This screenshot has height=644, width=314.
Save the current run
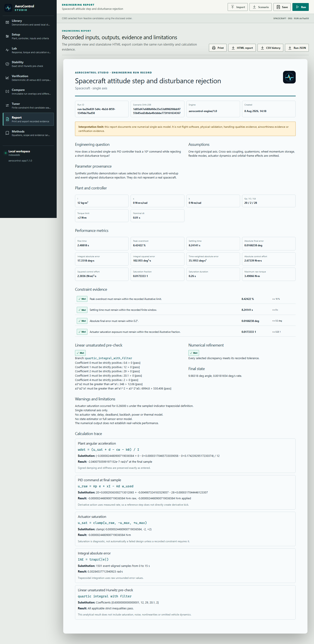tap(282, 7)
